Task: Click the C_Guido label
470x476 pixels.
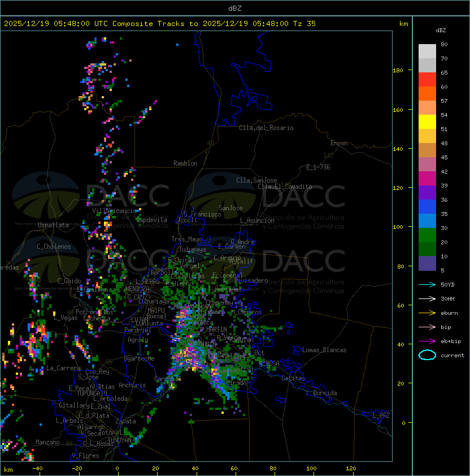Action: point(69,281)
